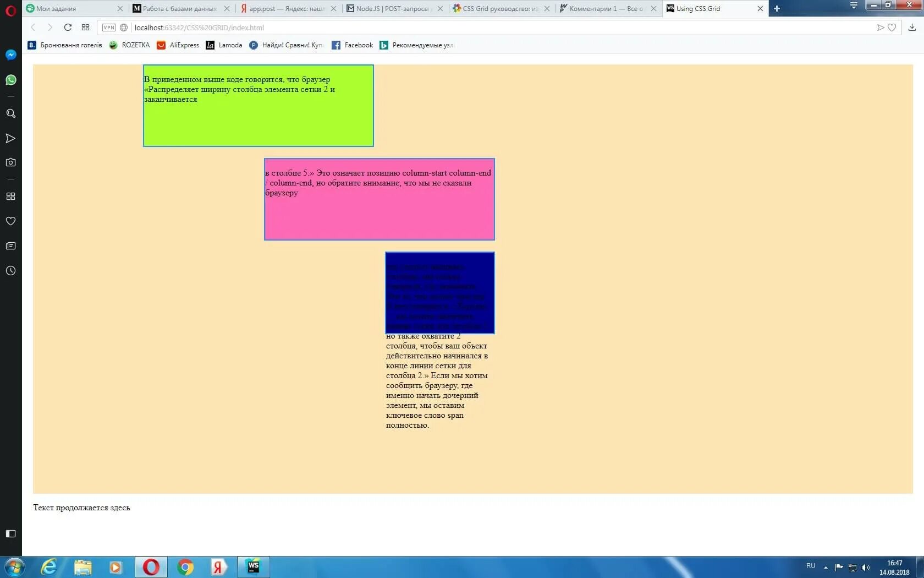Image resolution: width=924 pixels, height=578 pixels.
Task: Close the 'CSS Grid руководство' tab
Action: [x=547, y=9]
